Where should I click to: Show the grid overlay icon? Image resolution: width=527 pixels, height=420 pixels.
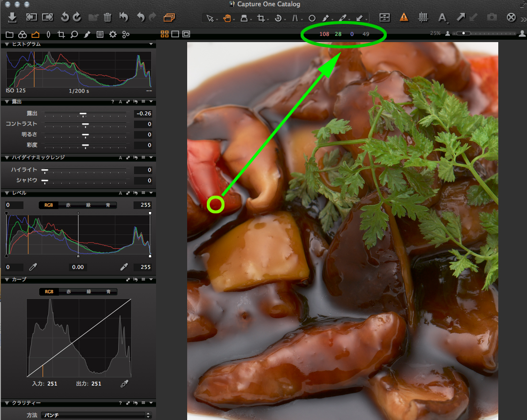(423, 18)
